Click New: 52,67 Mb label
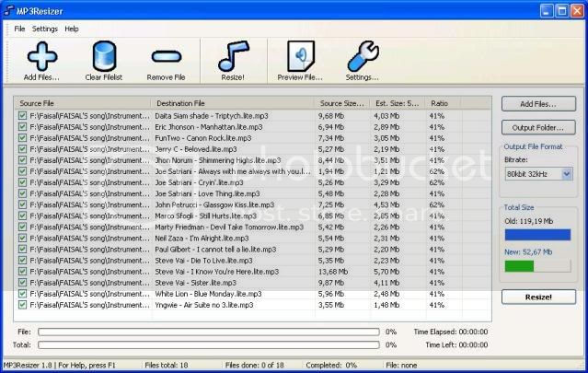The height and width of the screenshot is (373, 588). [x=528, y=251]
